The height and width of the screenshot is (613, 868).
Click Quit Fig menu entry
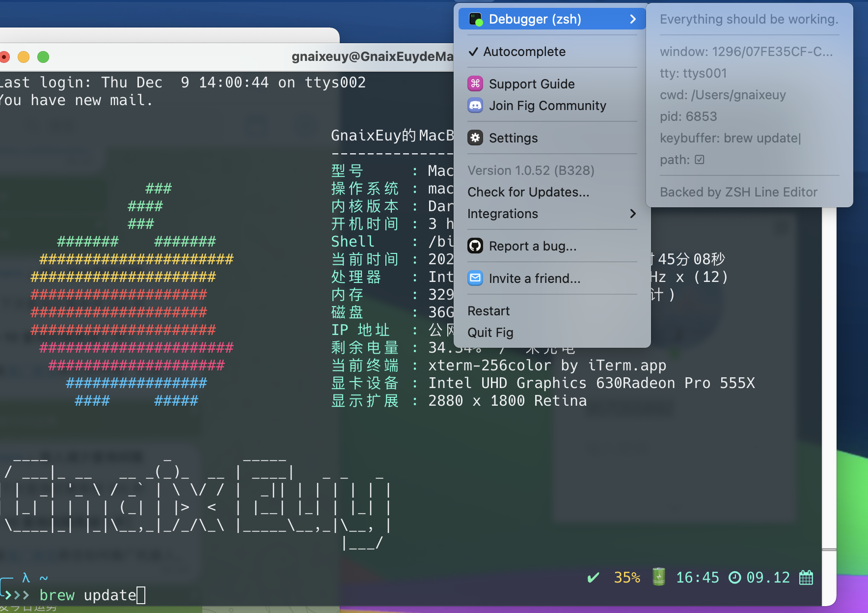[552, 333]
